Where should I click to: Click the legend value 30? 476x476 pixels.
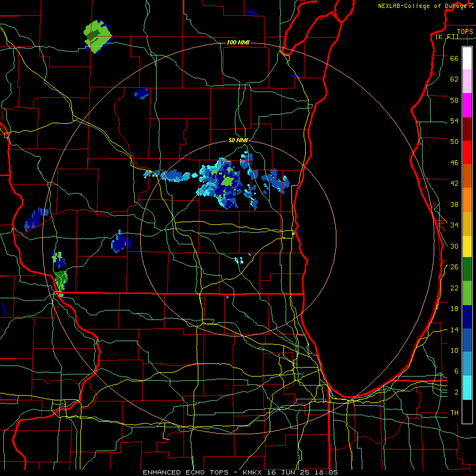454,246
